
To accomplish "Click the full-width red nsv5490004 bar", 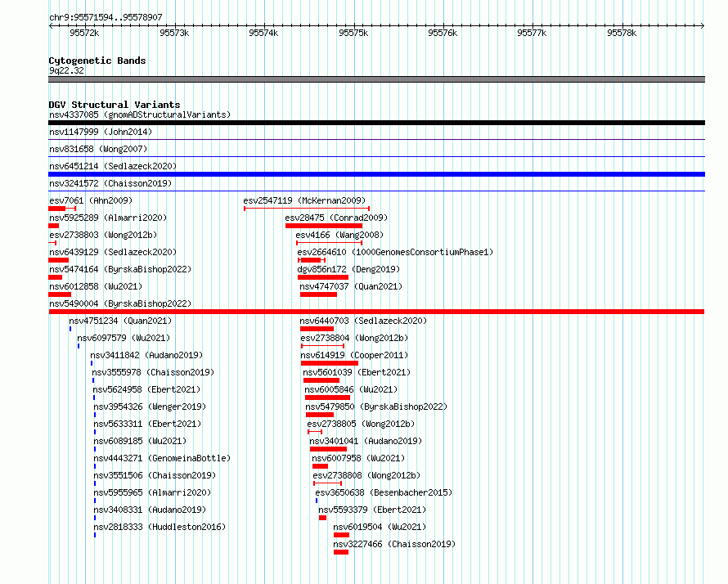I will click(x=376, y=312).
